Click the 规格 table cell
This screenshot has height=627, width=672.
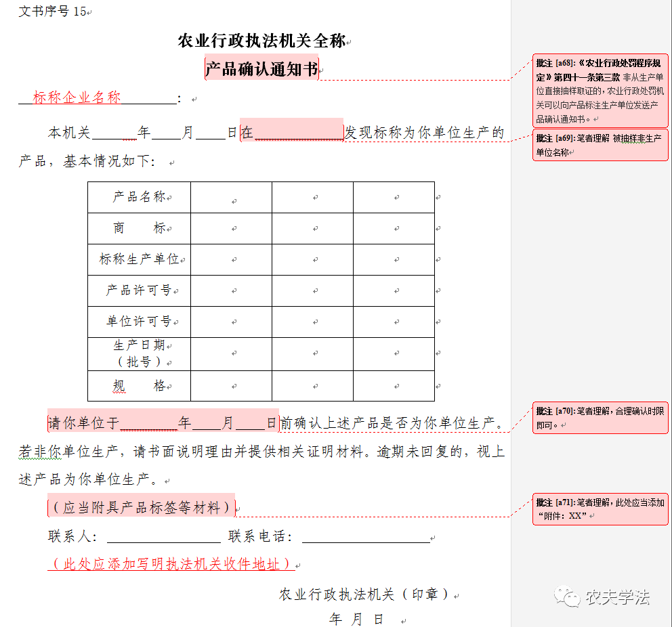[139, 386]
